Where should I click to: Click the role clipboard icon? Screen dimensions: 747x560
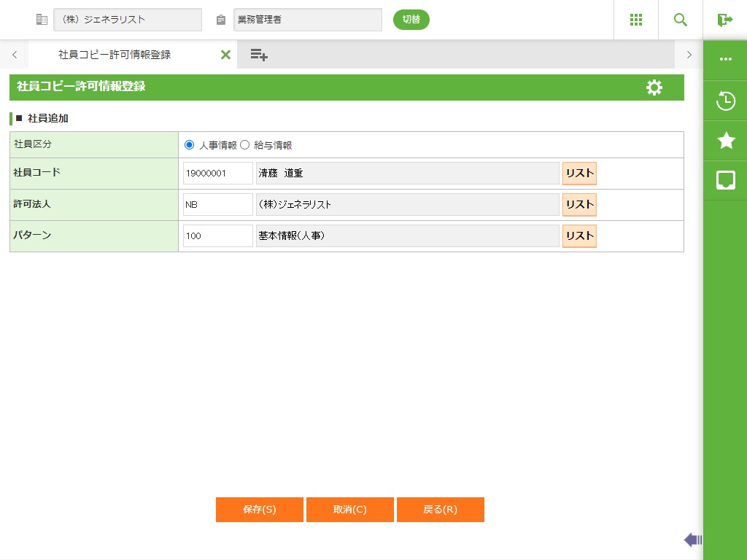[220, 20]
